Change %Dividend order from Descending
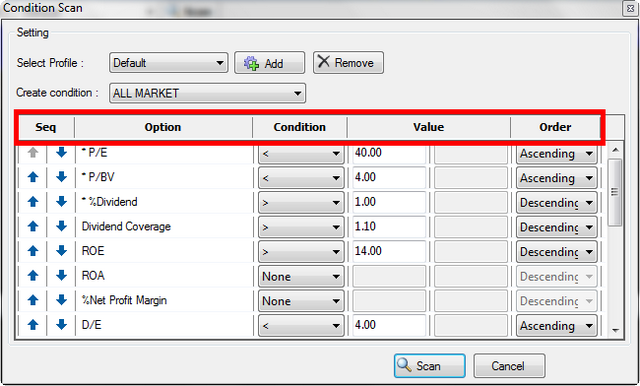 557,202
